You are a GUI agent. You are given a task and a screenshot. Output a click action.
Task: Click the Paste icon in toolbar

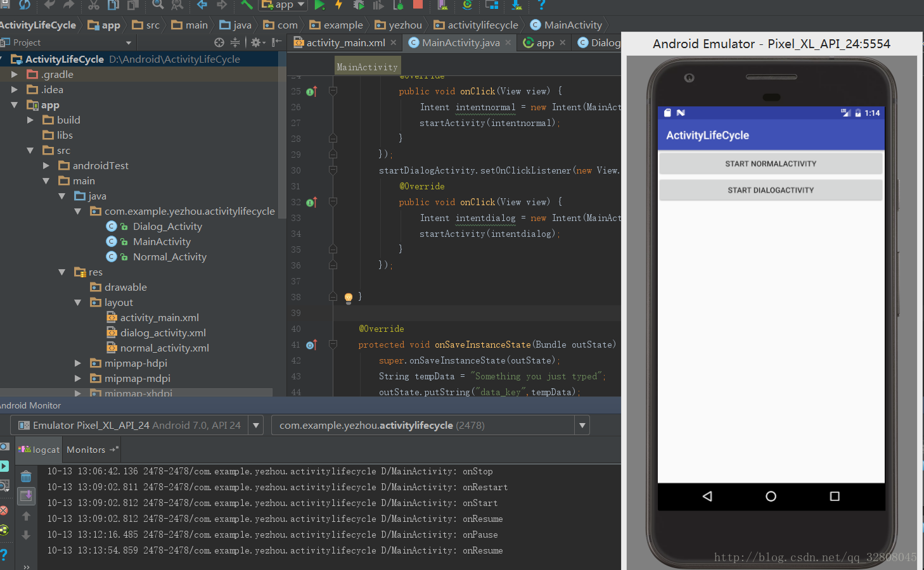[x=133, y=5]
